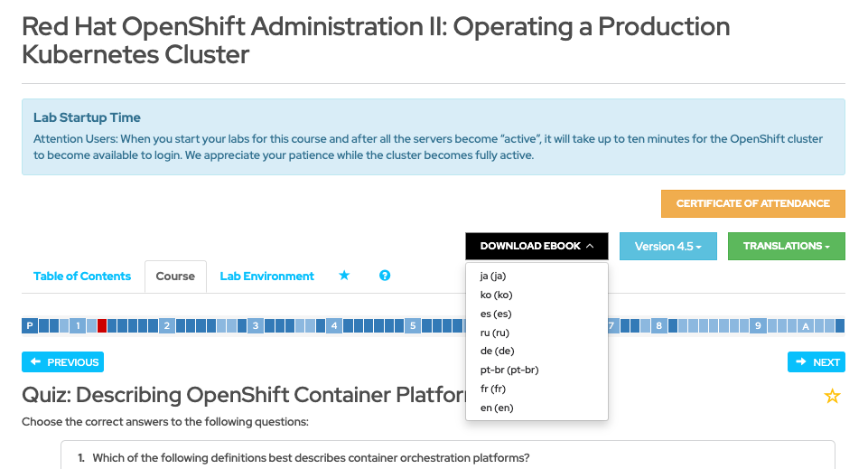868x469 pixels.
Task: Switch to the Lab Environment tab
Action: click(x=267, y=276)
